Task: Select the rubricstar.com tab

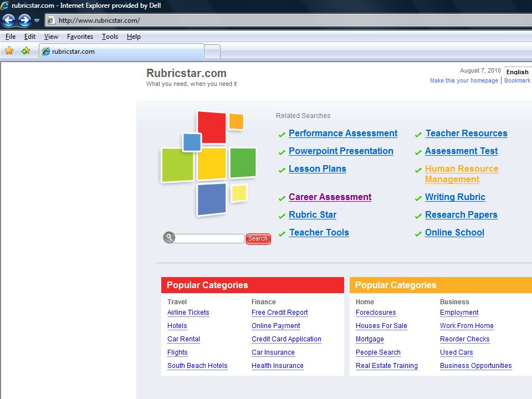Action: (122, 52)
